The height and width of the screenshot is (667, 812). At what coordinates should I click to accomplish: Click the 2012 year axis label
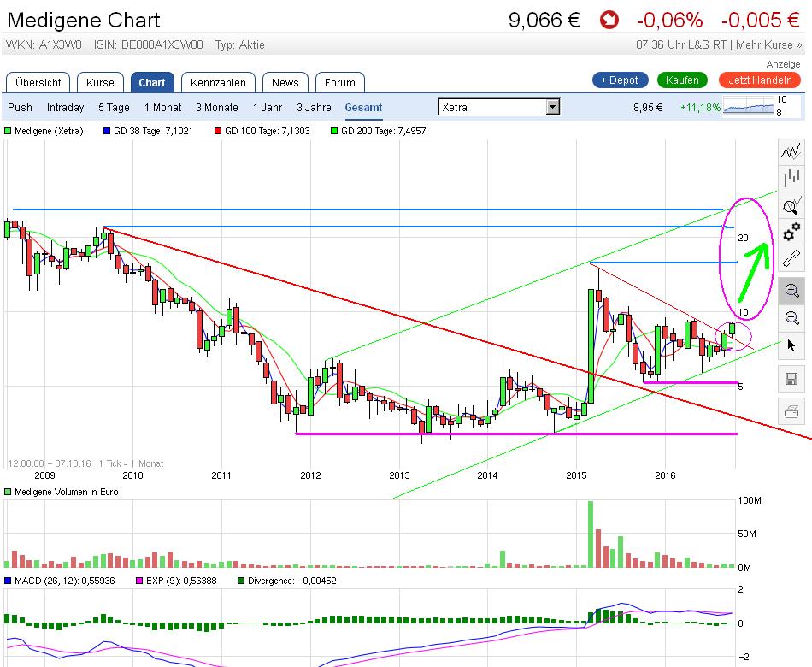[x=310, y=475]
